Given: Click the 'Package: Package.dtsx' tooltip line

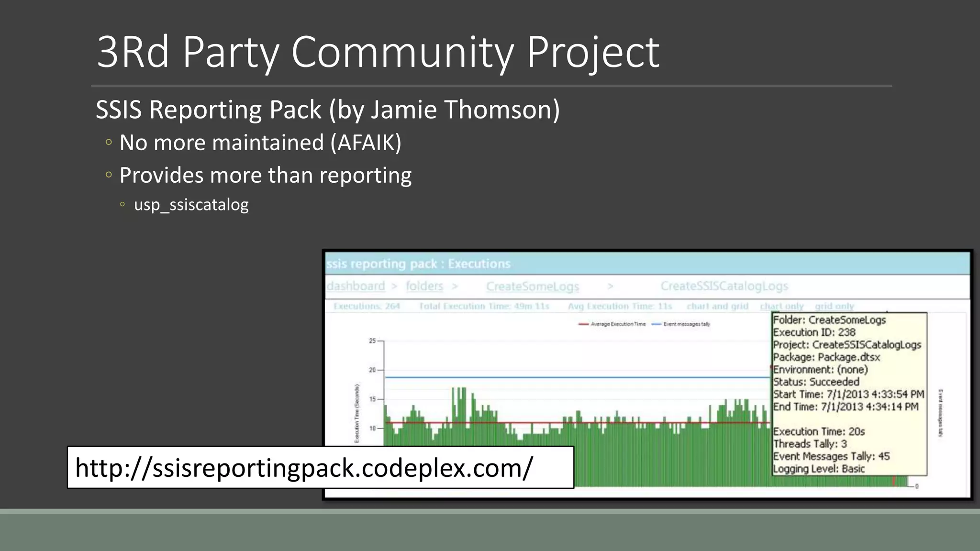Looking at the screenshot, I should [x=826, y=357].
